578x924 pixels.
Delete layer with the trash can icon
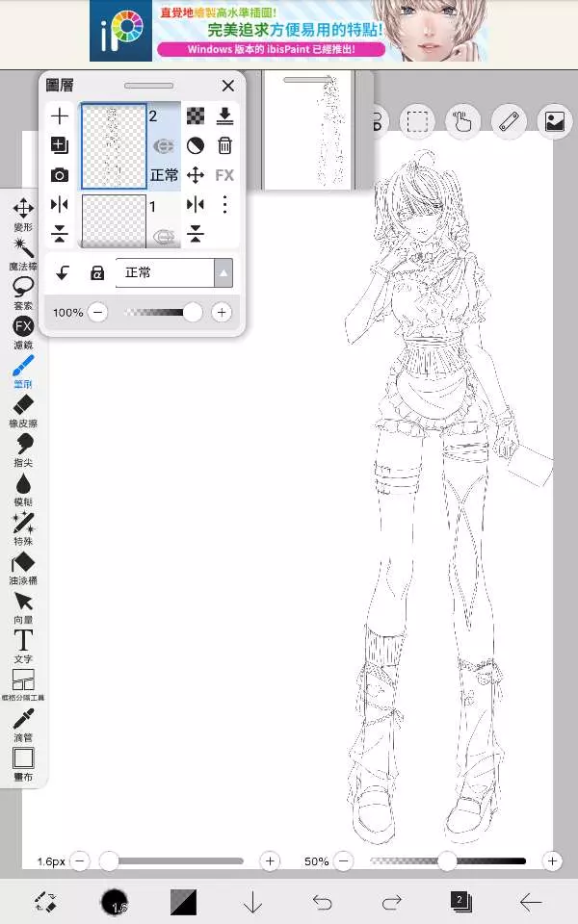224,145
